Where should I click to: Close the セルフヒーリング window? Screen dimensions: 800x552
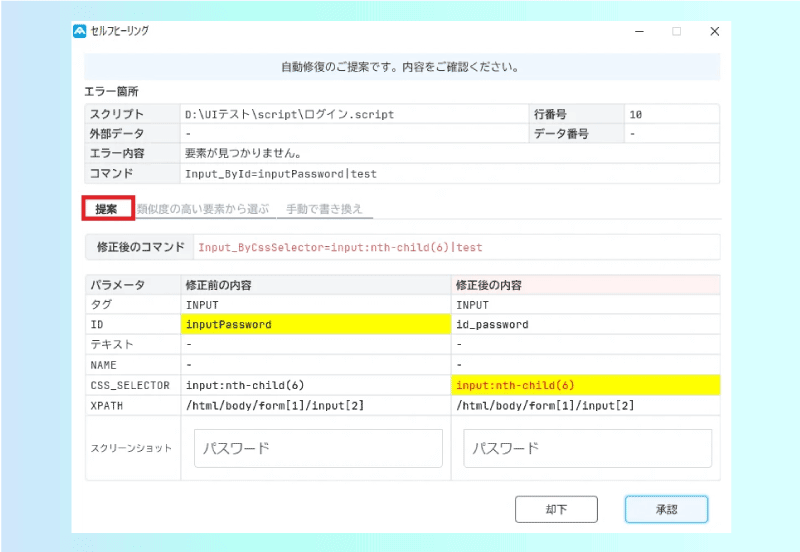pyautogui.click(x=714, y=32)
